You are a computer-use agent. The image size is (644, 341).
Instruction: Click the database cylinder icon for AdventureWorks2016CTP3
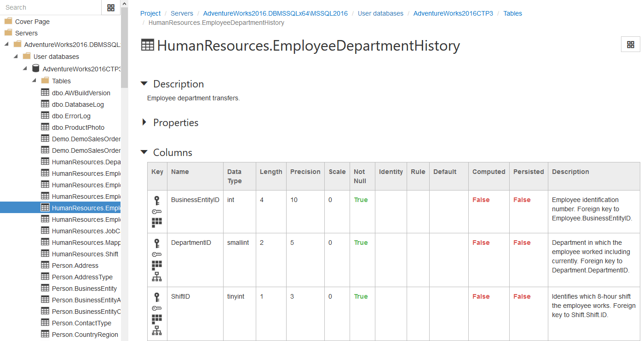[35, 69]
